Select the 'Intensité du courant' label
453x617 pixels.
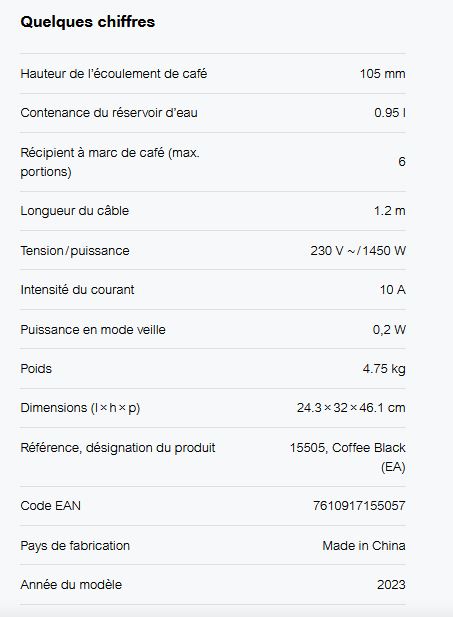click(x=77, y=290)
